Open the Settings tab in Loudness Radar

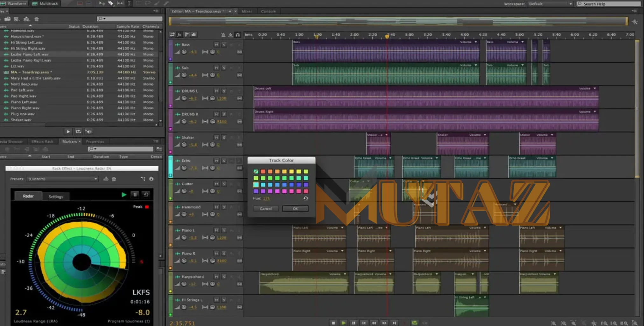click(x=56, y=197)
